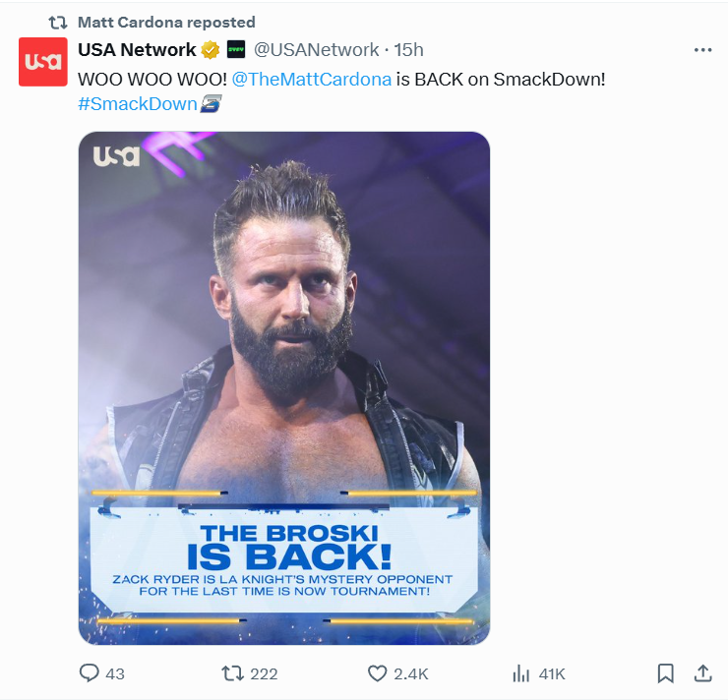
Task: Click the share upload arrow icon
Action: [702, 673]
